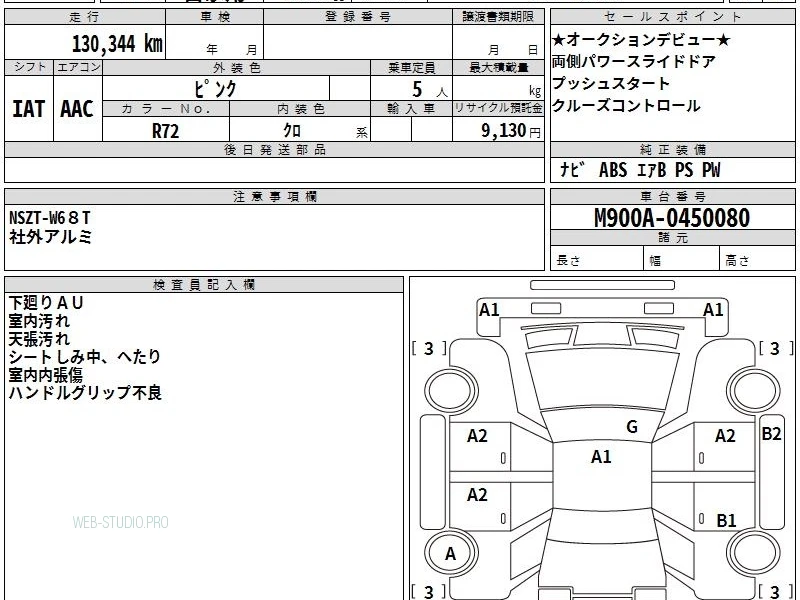Click the B2 mark on the right side

coord(771,434)
